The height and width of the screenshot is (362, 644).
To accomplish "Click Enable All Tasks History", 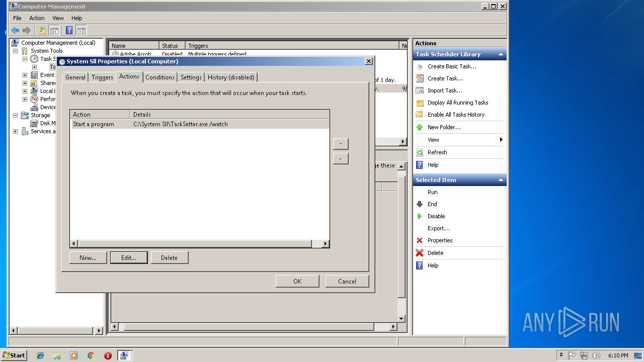I will tap(456, 115).
